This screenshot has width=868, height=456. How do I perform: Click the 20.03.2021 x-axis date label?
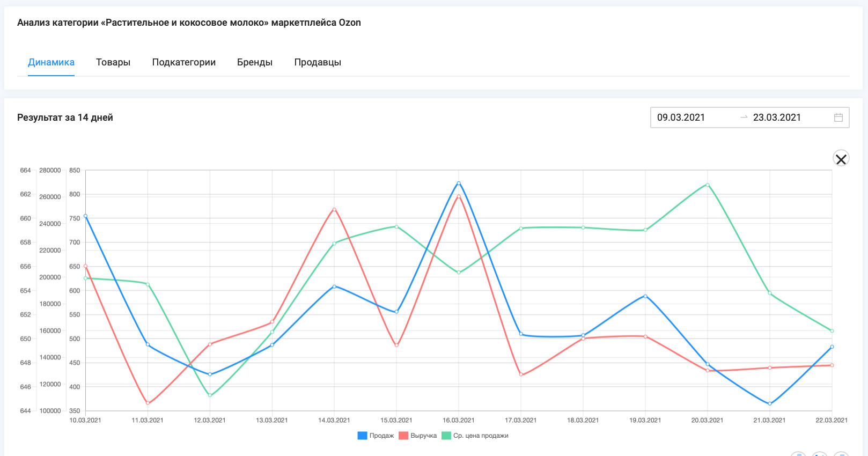(708, 420)
